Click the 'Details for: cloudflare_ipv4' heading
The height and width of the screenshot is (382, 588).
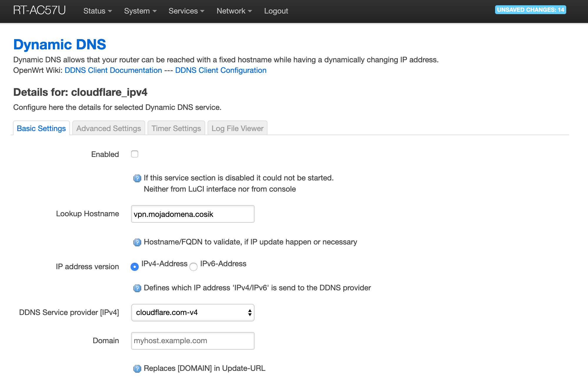pos(80,92)
